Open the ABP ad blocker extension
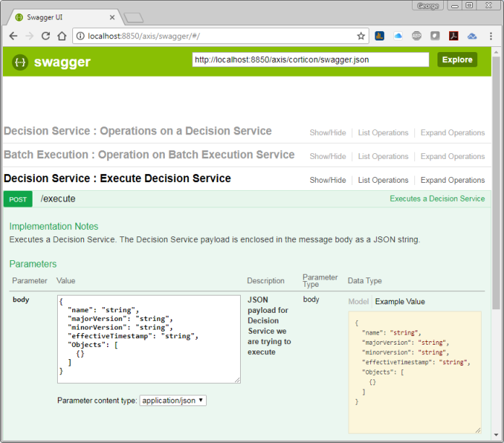 (417, 35)
